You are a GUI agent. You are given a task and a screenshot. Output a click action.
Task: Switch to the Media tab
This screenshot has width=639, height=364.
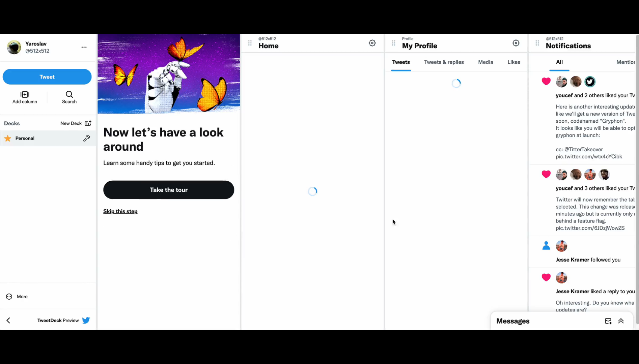[485, 62]
